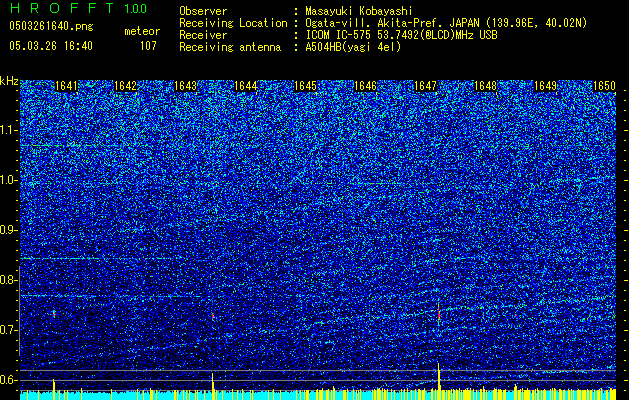Screen dimensions: 629x400
Task: Click the 1648 time marker
Action: coord(485,86)
